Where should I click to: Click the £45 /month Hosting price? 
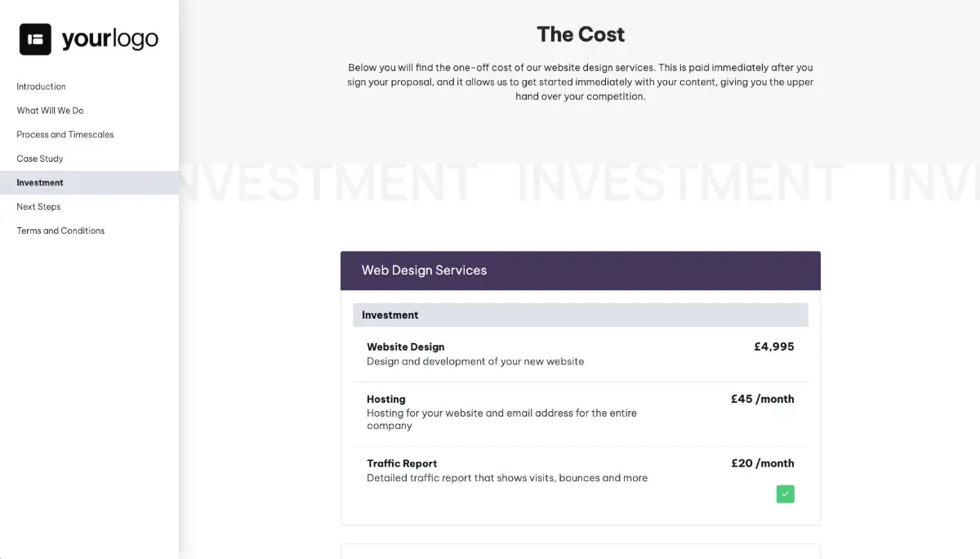pyautogui.click(x=762, y=399)
